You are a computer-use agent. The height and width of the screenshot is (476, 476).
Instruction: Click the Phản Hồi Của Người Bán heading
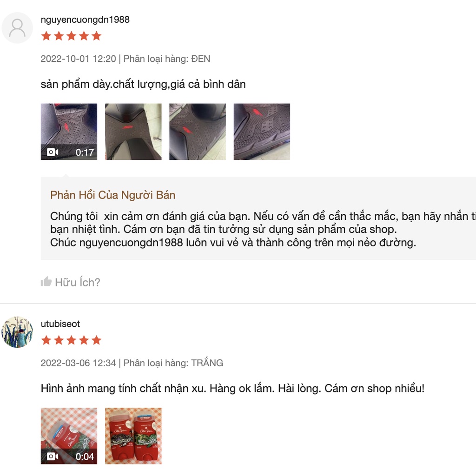pos(112,195)
